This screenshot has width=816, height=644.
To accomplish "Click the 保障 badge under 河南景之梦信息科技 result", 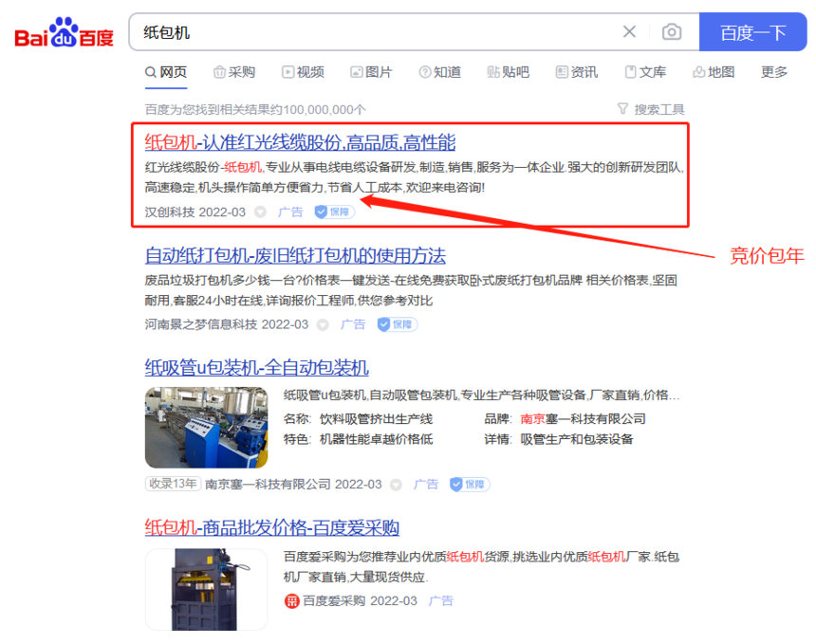I will [397, 324].
